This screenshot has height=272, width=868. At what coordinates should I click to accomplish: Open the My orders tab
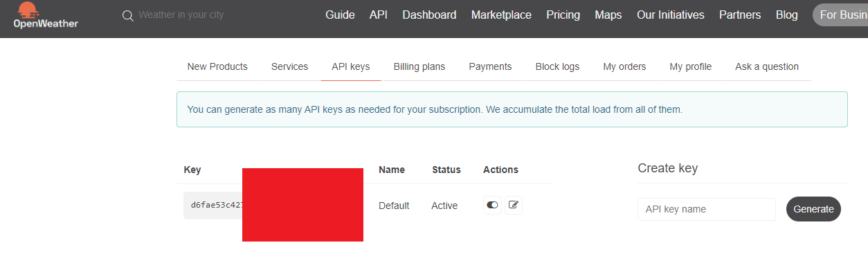(x=624, y=66)
